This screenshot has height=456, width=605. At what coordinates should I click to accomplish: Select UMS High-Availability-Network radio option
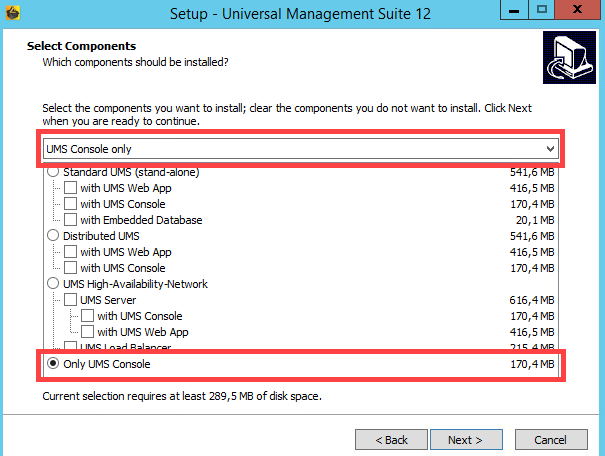[54, 284]
